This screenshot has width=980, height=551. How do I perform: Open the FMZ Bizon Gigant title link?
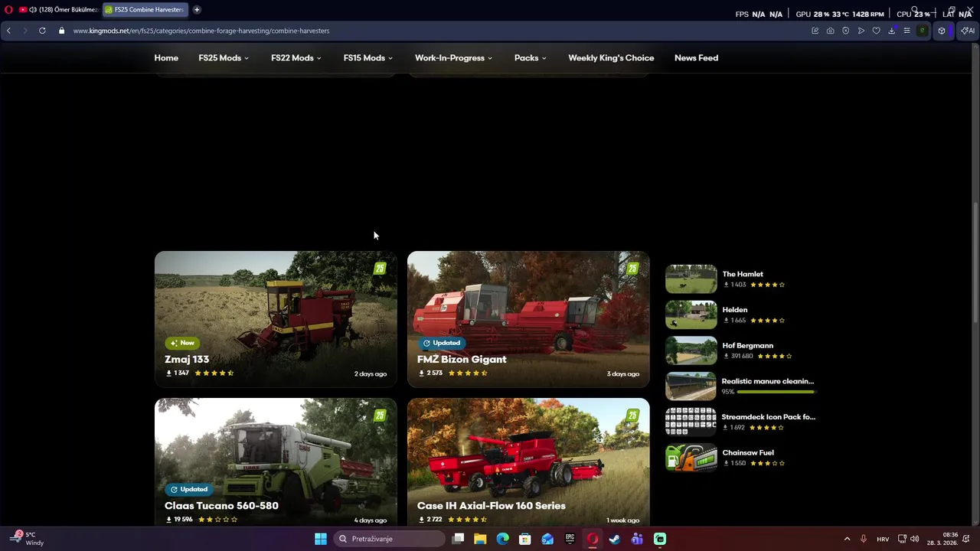[x=462, y=359]
